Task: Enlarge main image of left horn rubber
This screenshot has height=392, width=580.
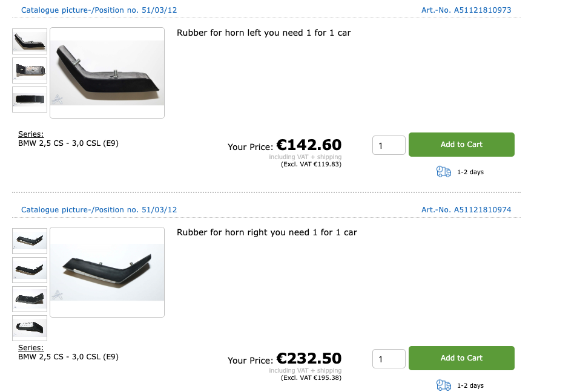Action: click(x=107, y=73)
